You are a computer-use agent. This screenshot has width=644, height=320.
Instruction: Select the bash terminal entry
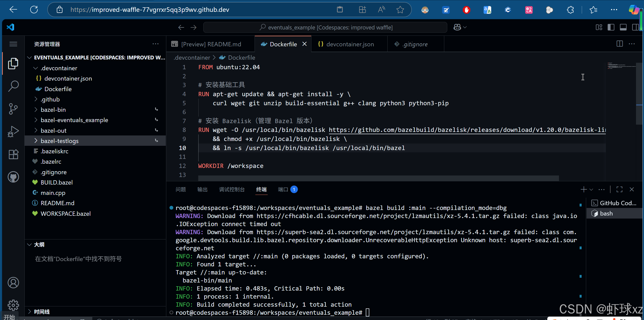point(614,213)
